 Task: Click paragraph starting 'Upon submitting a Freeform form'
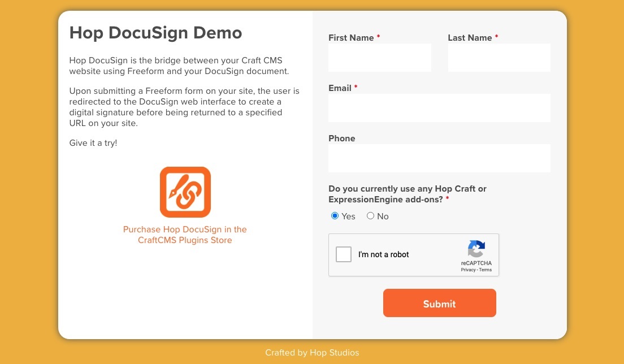[x=184, y=107]
